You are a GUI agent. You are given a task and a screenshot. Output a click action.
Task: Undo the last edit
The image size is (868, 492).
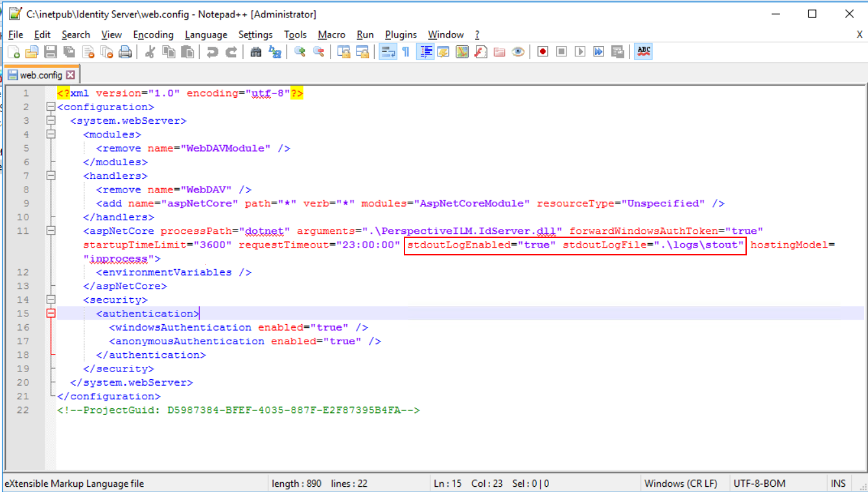click(212, 53)
